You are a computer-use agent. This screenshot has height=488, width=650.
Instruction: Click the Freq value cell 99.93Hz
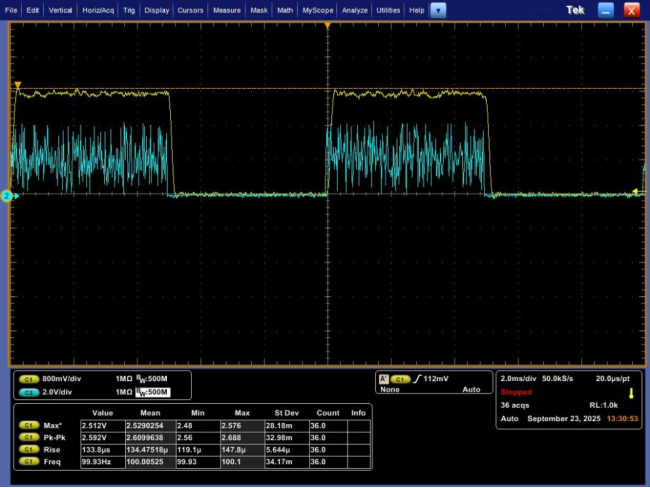tap(103, 462)
